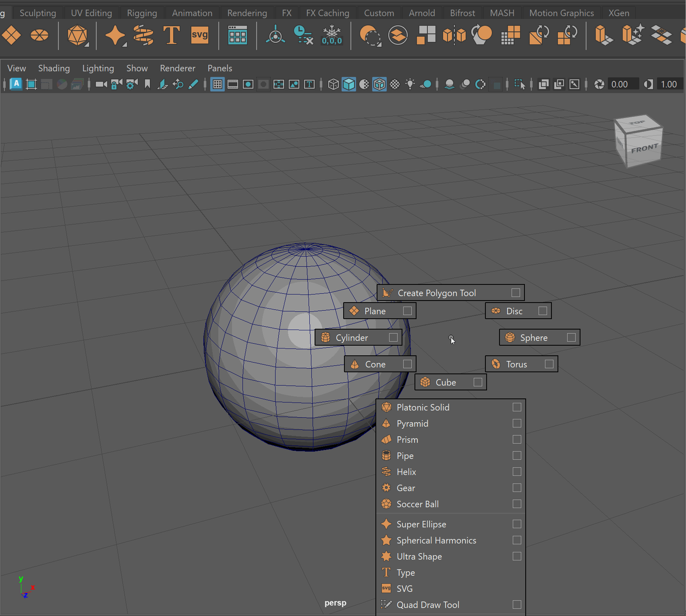Open the option box beside Torus
The width and height of the screenshot is (686, 616).
549,364
